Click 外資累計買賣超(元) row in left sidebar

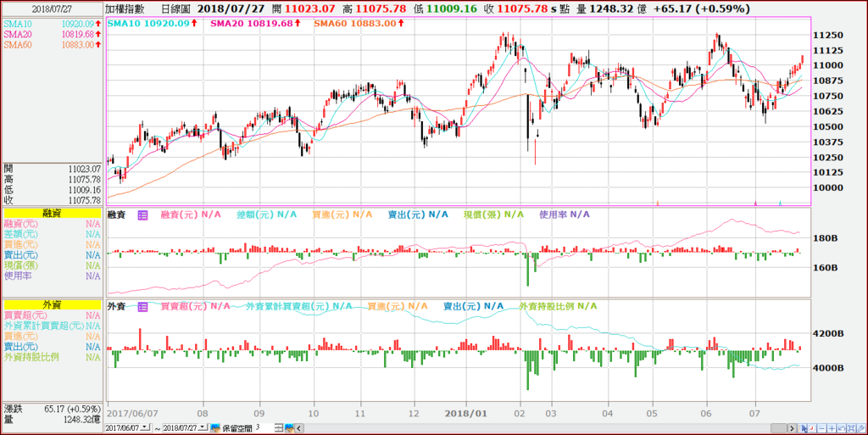click(x=52, y=326)
